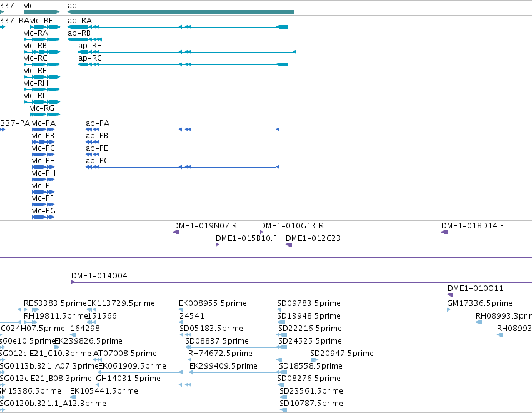Screen dimensions: 532x413
Task: Select EST SD08276.5prime
Action: coord(309,379)
